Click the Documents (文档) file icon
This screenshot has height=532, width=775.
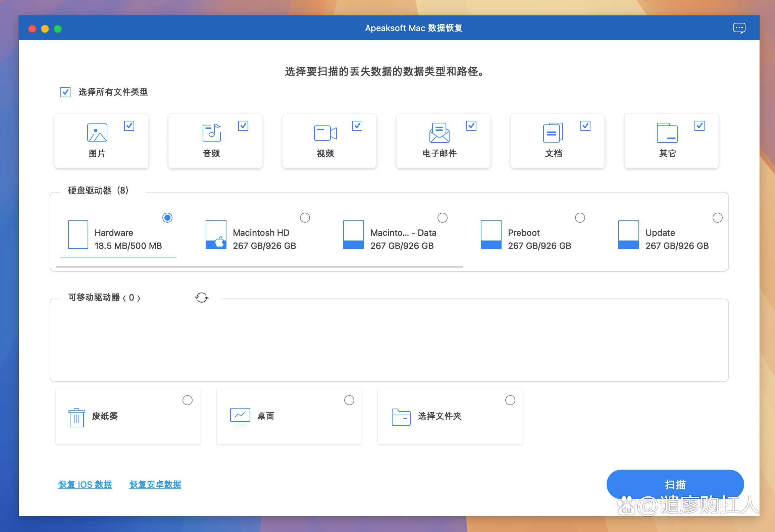553,133
